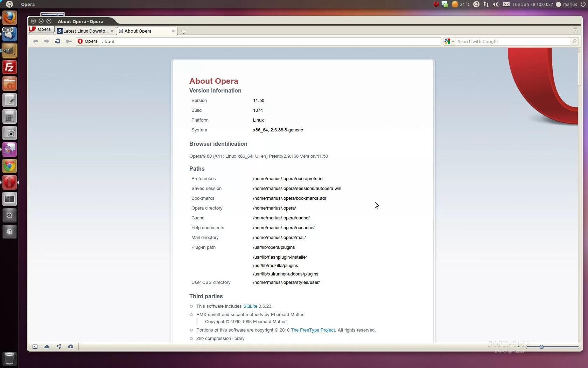The width and height of the screenshot is (588, 368).
Task: Open The FreeType Project link
Action: [x=313, y=330]
